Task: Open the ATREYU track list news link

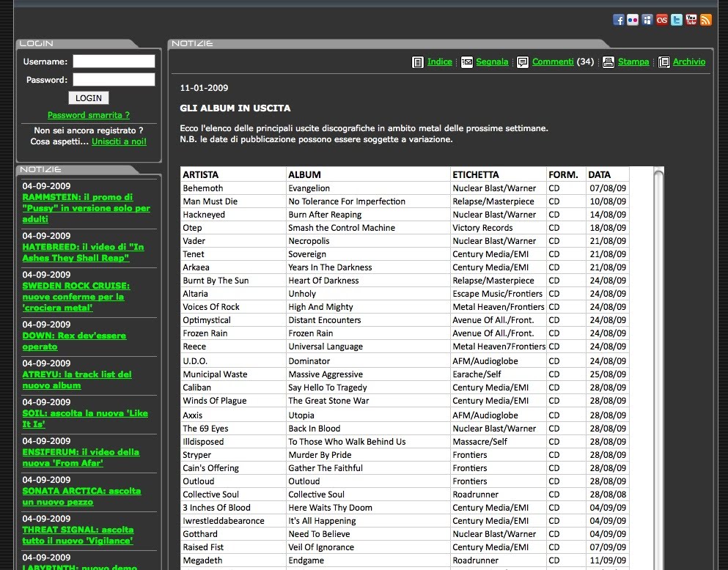Action: click(77, 380)
